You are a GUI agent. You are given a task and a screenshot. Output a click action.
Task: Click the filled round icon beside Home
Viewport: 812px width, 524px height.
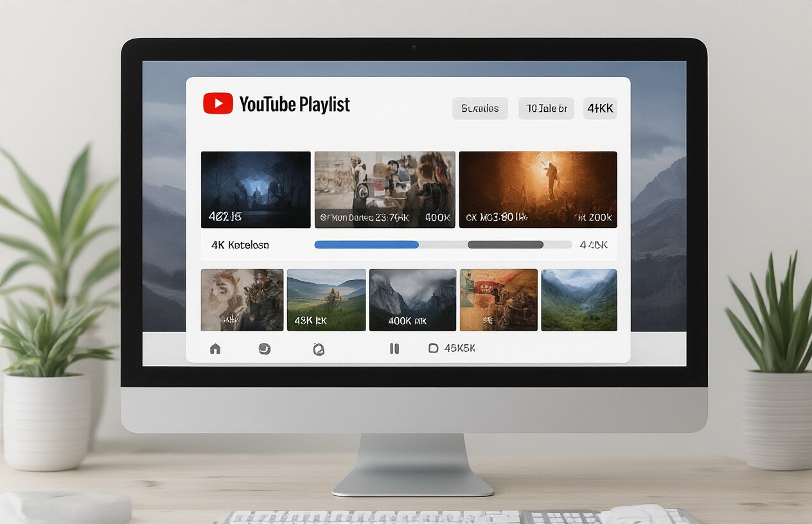point(264,349)
